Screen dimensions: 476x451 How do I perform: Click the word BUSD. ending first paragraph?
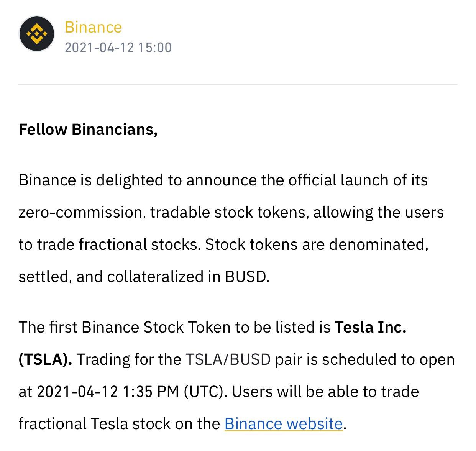pyautogui.click(x=247, y=277)
